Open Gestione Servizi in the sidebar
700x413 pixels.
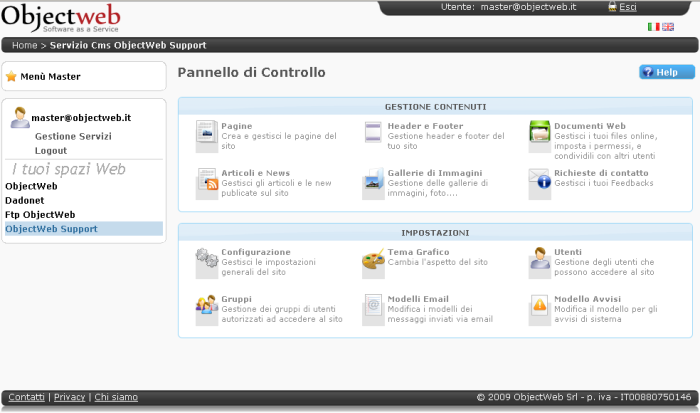tap(73, 136)
